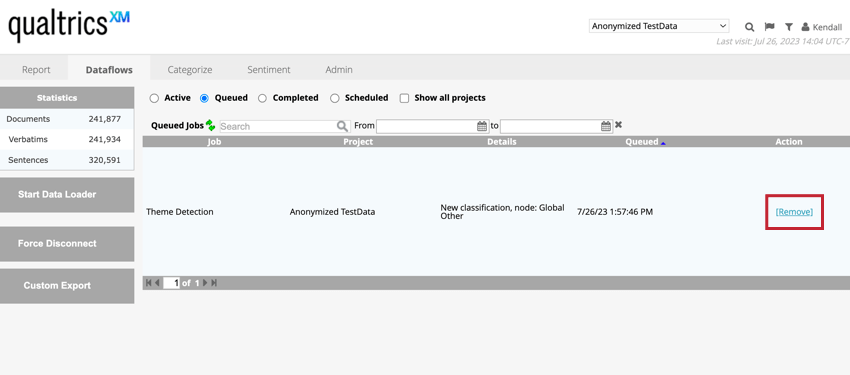The width and height of the screenshot is (850, 375).
Task: Go to last page of results
Action: point(214,283)
